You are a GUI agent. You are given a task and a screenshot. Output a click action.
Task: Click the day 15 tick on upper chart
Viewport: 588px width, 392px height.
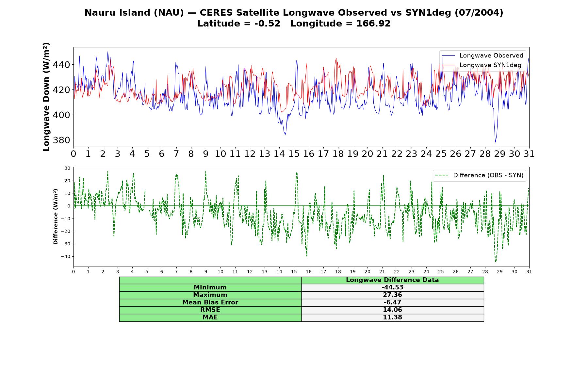[294, 154]
